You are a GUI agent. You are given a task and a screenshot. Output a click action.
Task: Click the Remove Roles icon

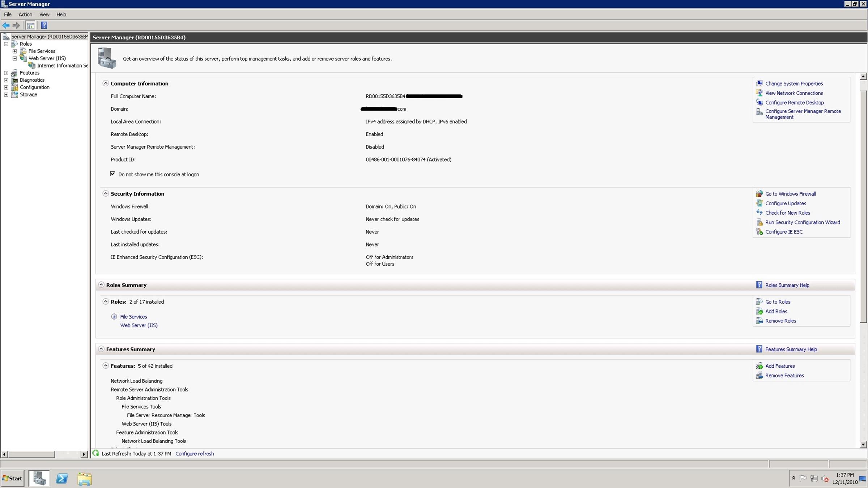759,321
